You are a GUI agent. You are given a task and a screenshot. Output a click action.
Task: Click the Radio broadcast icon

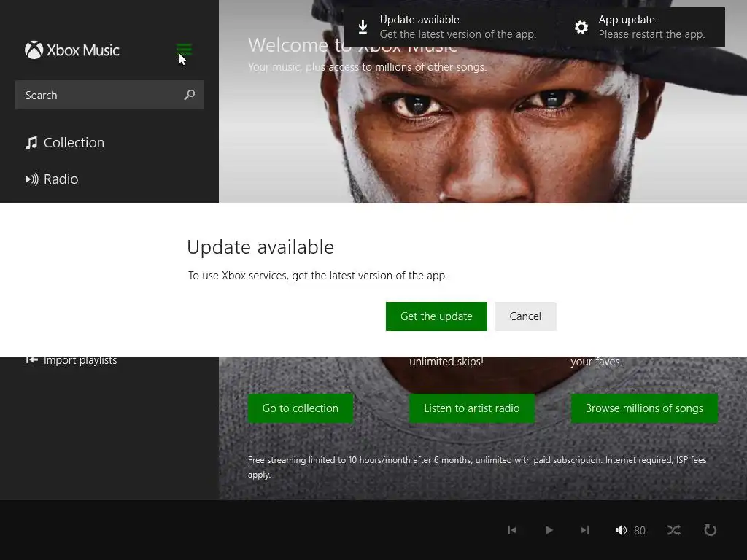tap(32, 179)
